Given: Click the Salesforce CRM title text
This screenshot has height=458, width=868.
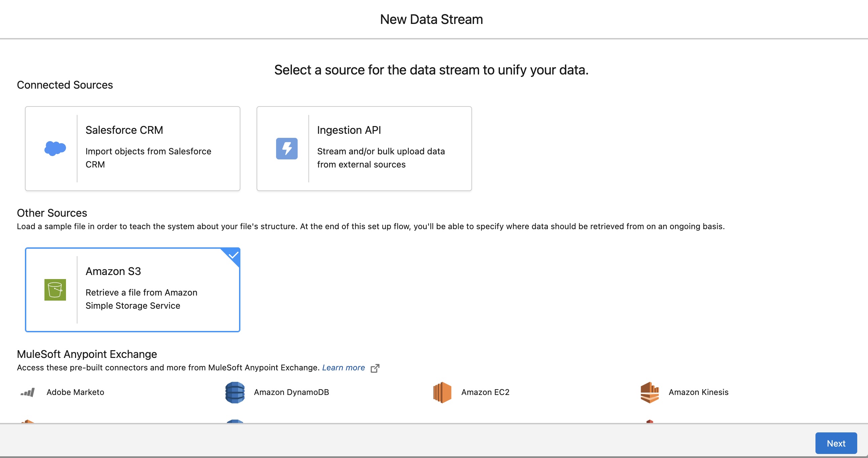Looking at the screenshot, I should point(124,130).
